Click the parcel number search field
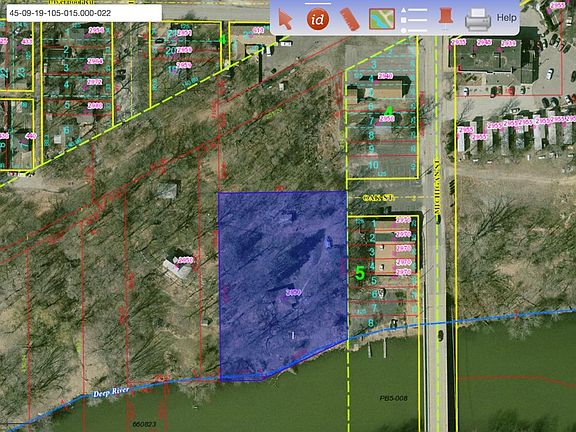The width and height of the screenshot is (576, 432). [84, 13]
